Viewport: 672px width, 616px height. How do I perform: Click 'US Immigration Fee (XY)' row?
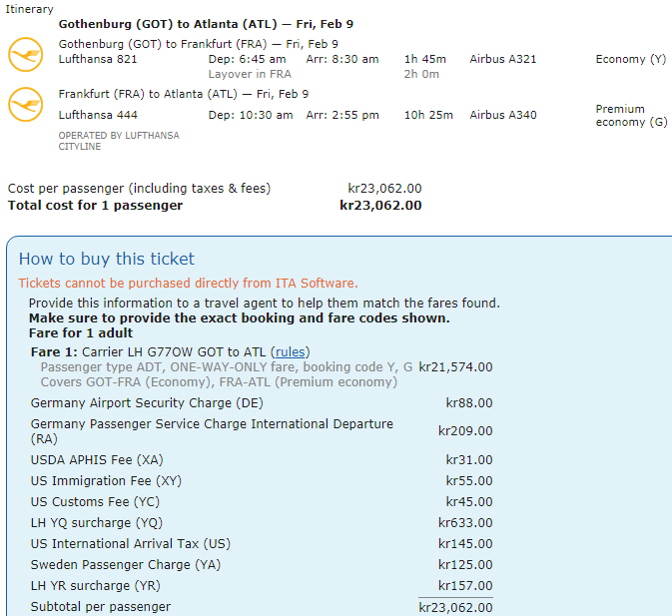point(106,481)
